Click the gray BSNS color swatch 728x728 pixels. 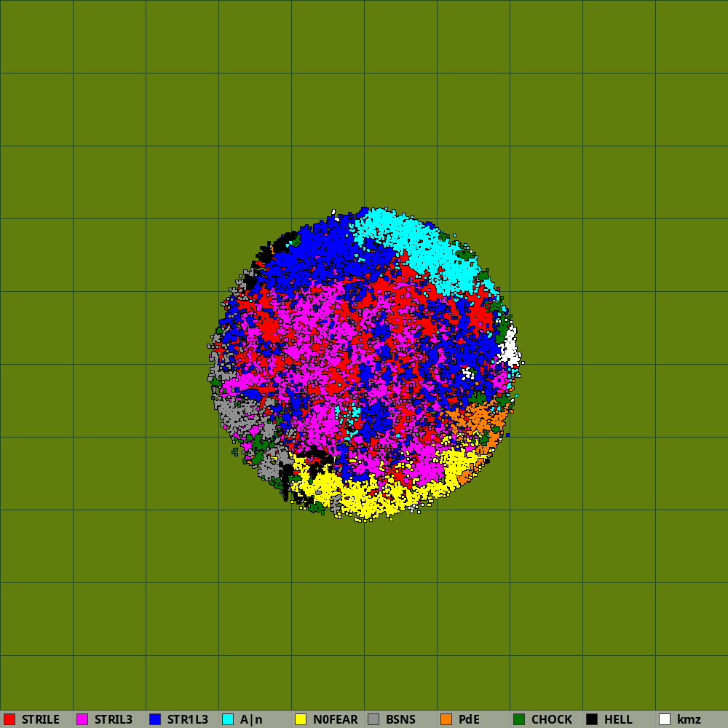pos(373,719)
